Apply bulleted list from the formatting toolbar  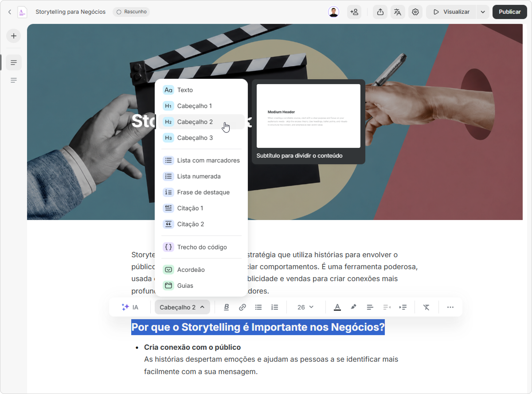click(258, 307)
